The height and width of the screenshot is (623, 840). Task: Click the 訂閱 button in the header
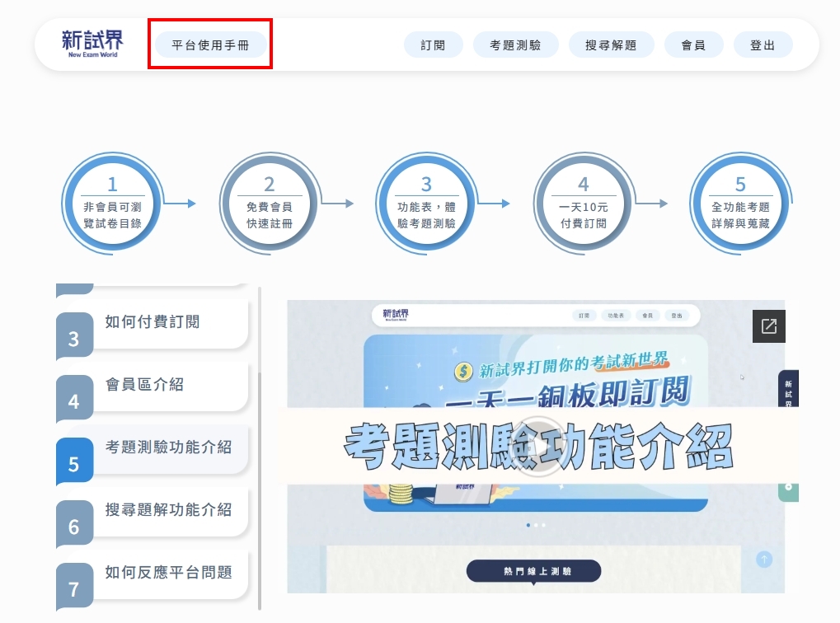tap(433, 44)
